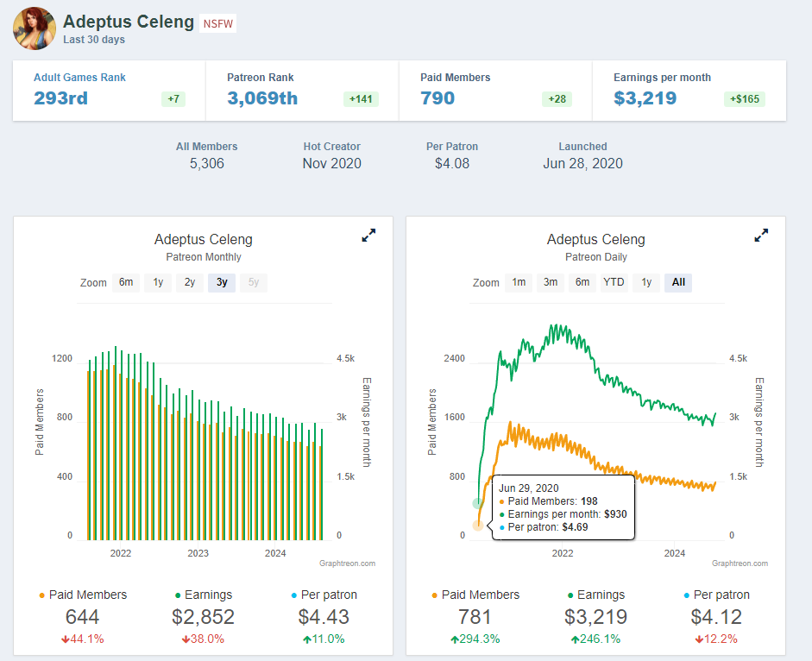Set monthly chart zoom to 1y
The width and height of the screenshot is (812, 661).
[158, 282]
